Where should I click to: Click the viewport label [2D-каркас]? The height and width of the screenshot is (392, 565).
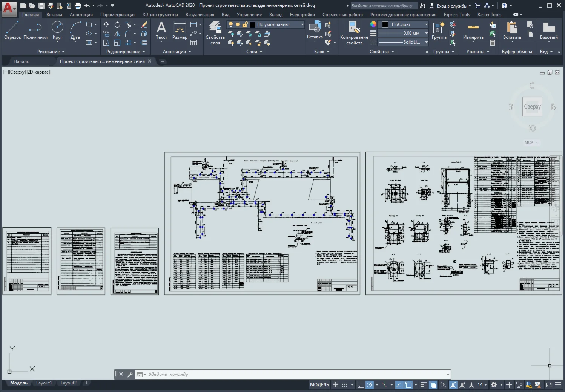[38, 72]
